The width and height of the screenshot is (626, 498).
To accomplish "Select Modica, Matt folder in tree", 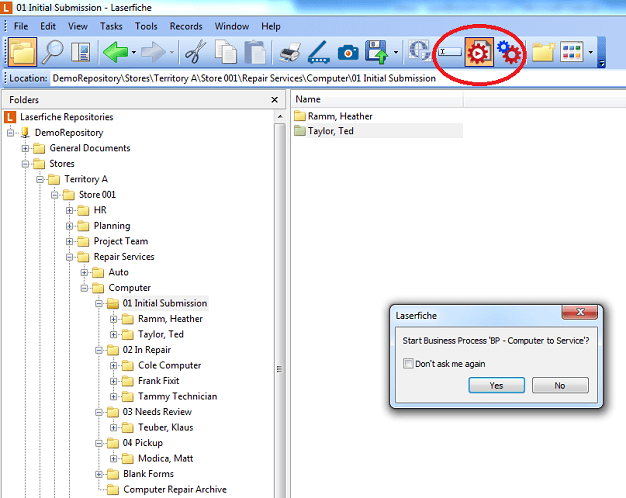I will click(x=165, y=458).
